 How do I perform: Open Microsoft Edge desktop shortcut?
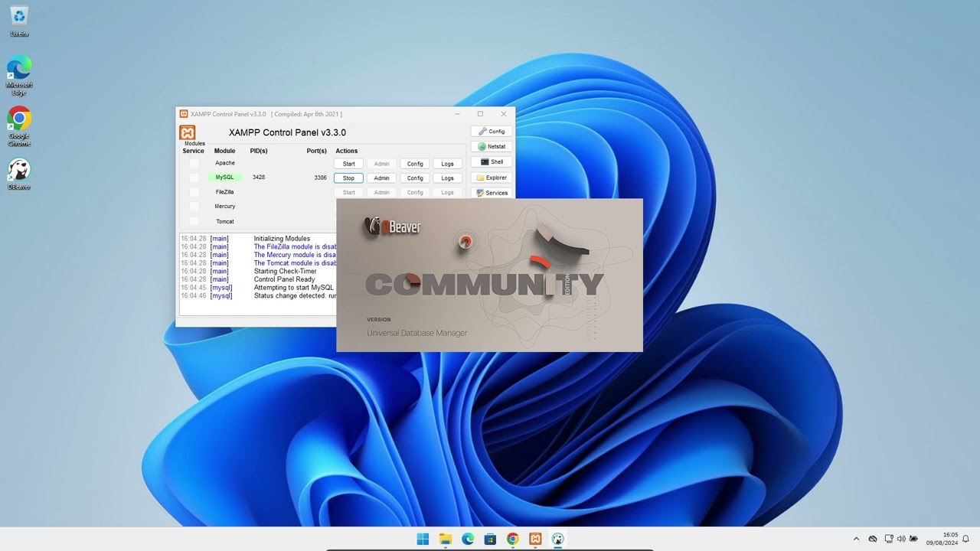click(x=19, y=76)
